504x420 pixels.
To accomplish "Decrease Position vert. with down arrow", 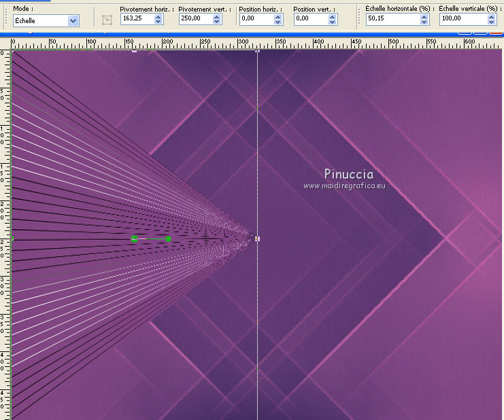I will click(x=333, y=22).
